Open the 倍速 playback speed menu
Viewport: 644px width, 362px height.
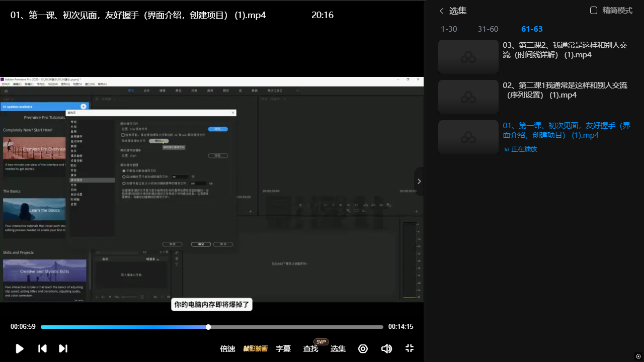coord(227,348)
